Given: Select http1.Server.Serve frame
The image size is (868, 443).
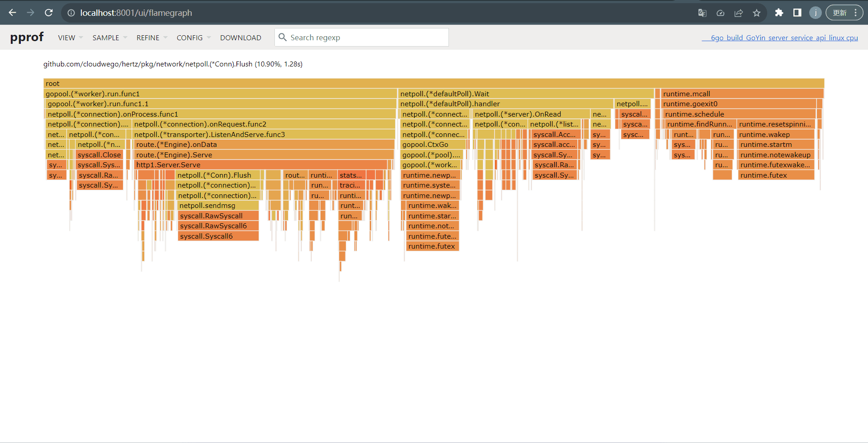Looking at the screenshot, I should [261, 165].
